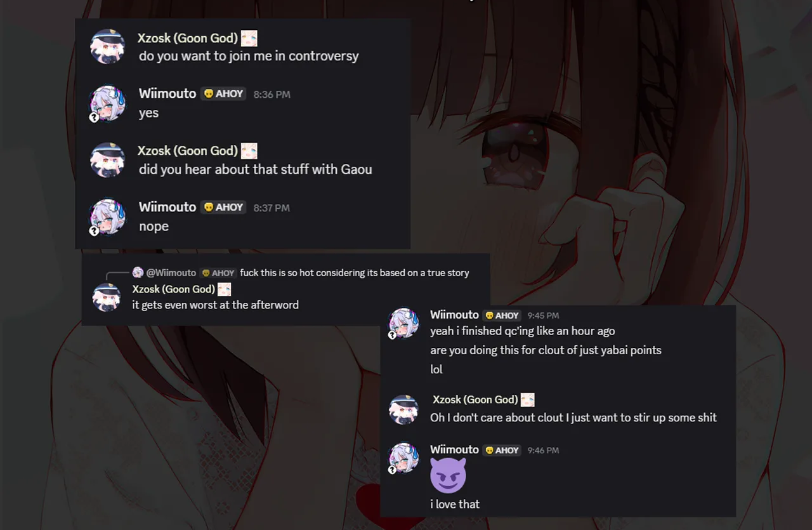Click Xzosk's avatar beside the afterword message
Screen dimensions: 812x530
(106, 297)
